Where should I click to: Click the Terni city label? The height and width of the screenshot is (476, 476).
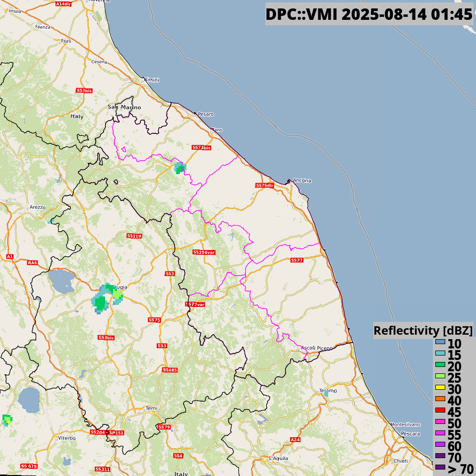pos(152,408)
